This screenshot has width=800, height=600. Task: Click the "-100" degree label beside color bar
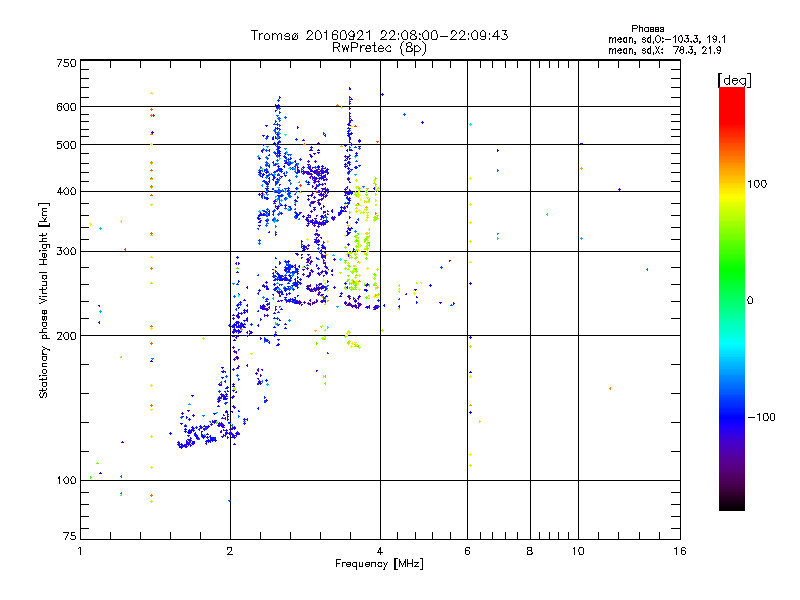pyautogui.click(x=762, y=417)
